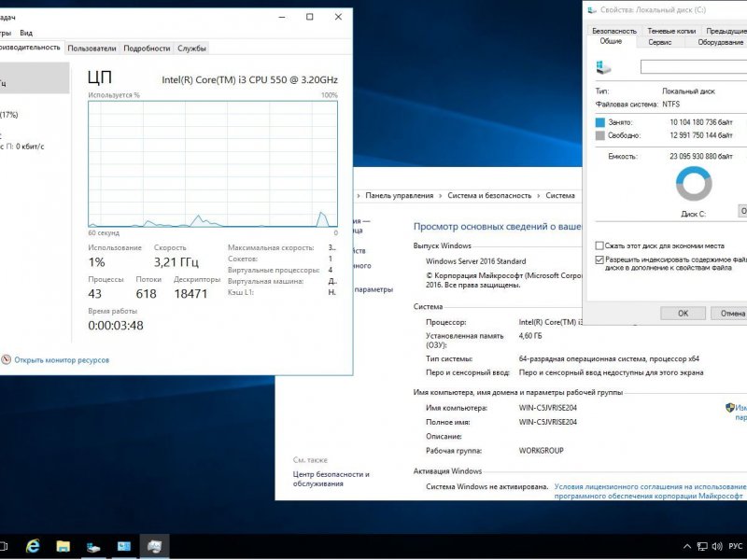
Task: Select the 3,21 ГГц speed value
Action: (x=176, y=262)
